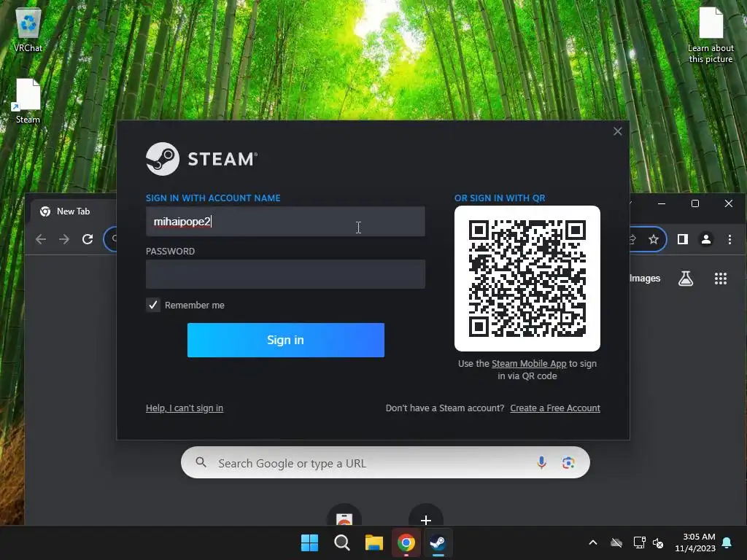The image size is (747, 560).
Task: Reload the page in Chrome
Action: pyautogui.click(x=88, y=239)
